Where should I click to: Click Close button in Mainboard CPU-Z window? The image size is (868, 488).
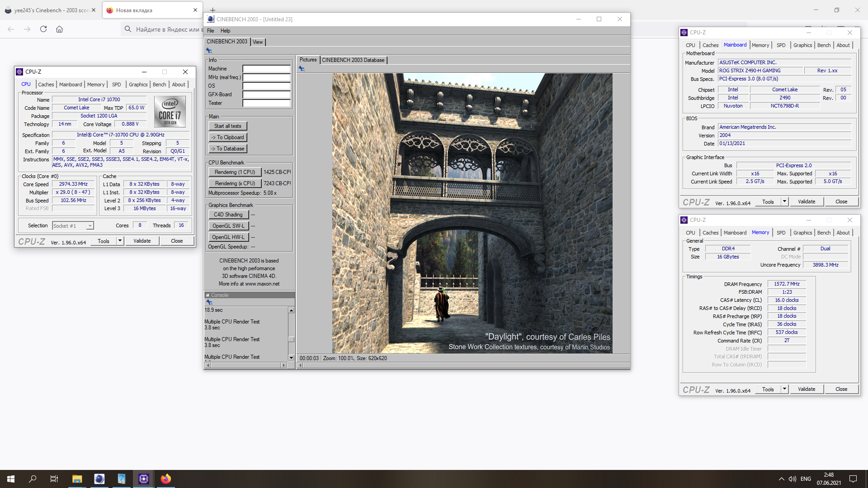tap(841, 202)
